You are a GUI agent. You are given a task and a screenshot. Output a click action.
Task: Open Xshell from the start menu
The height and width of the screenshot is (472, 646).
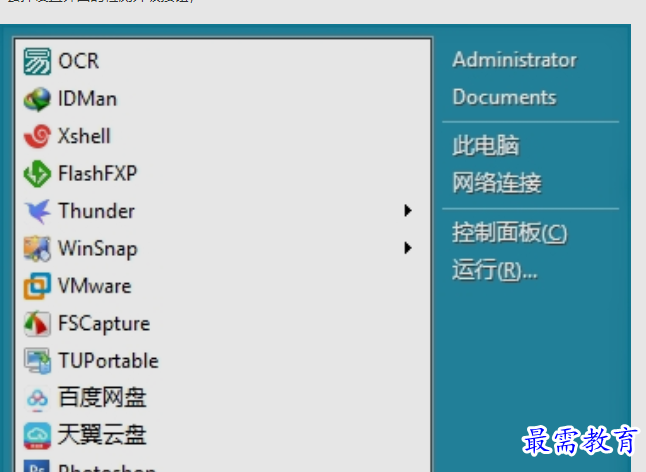point(223,136)
